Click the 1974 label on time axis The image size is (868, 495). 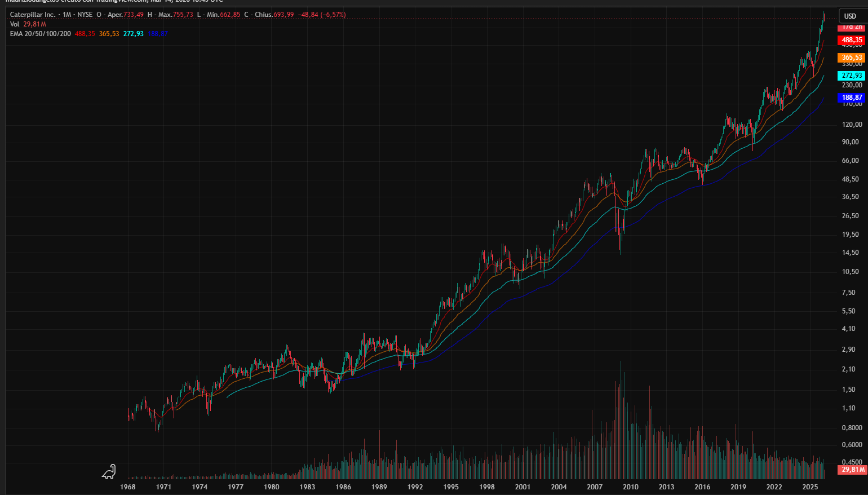[x=200, y=487]
